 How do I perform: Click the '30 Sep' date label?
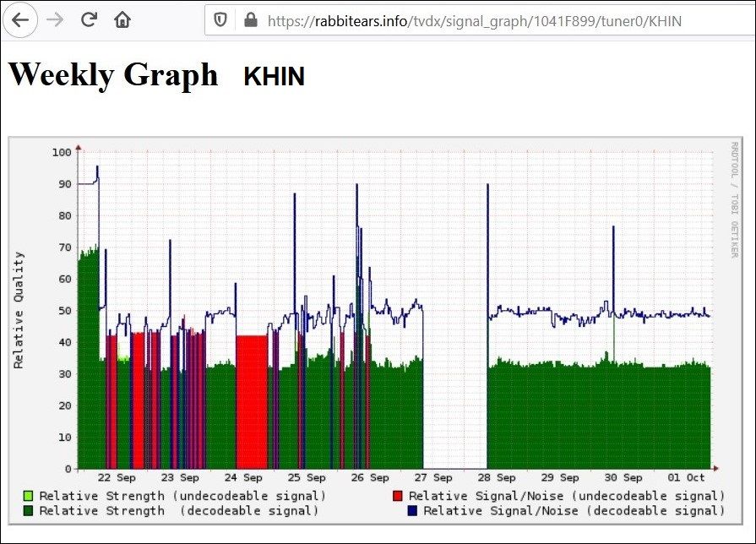tap(623, 477)
